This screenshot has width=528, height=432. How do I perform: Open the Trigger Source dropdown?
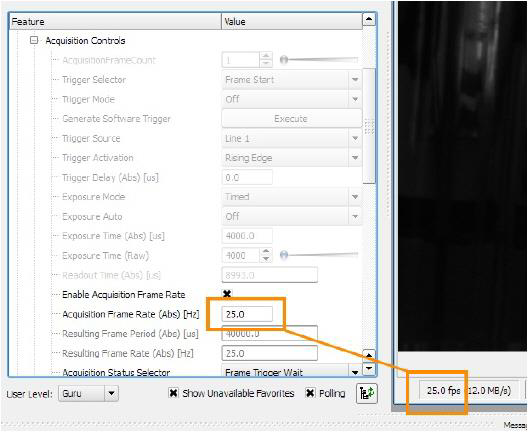(x=292, y=138)
